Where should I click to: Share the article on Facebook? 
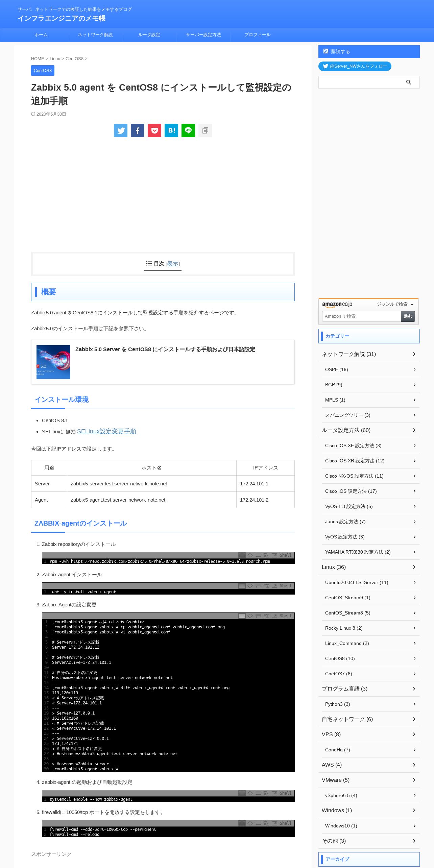(x=138, y=130)
